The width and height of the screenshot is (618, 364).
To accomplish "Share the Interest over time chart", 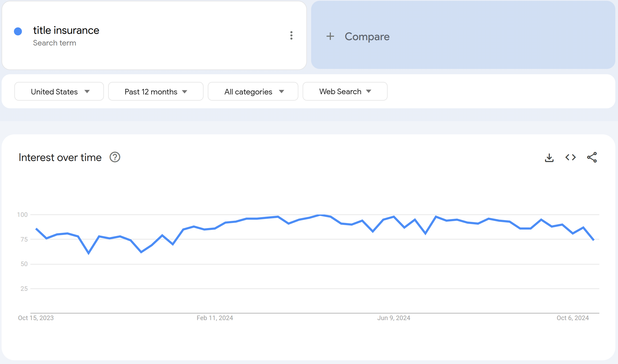I will [592, 158].
